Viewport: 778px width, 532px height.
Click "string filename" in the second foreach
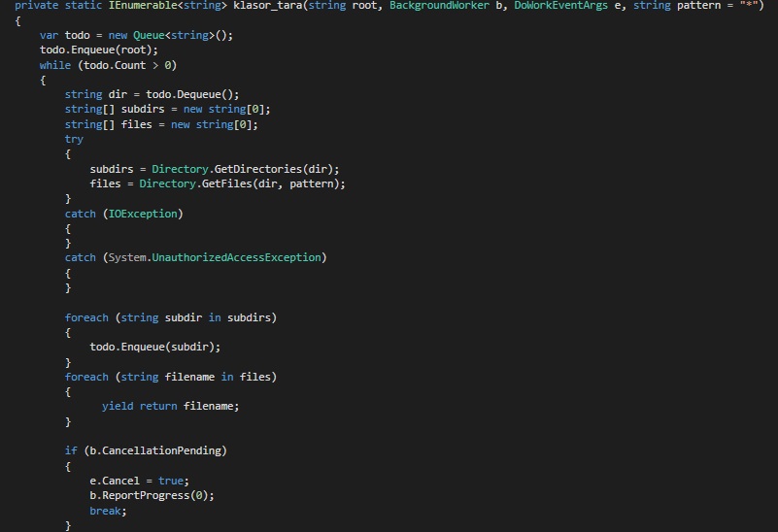pyautogui.click(x=168, y=378)
